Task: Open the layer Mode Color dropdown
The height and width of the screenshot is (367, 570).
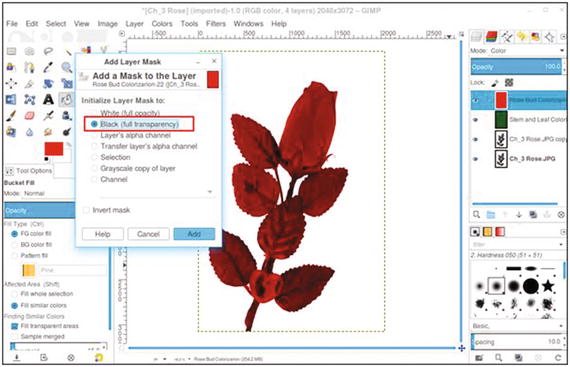Action: [x=518, y=51]
